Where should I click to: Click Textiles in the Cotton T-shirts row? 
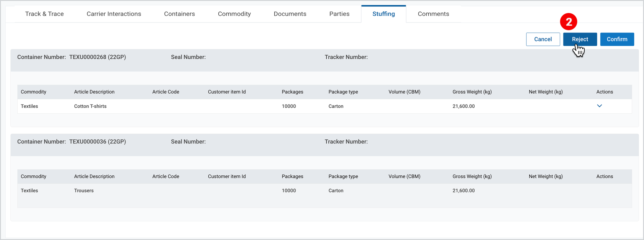coord(29,106)
